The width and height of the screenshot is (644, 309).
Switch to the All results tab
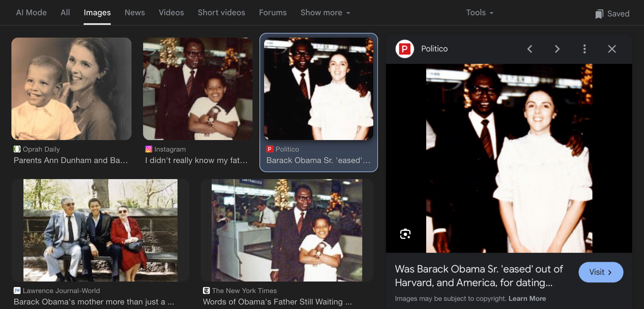(x=65, y=12)
